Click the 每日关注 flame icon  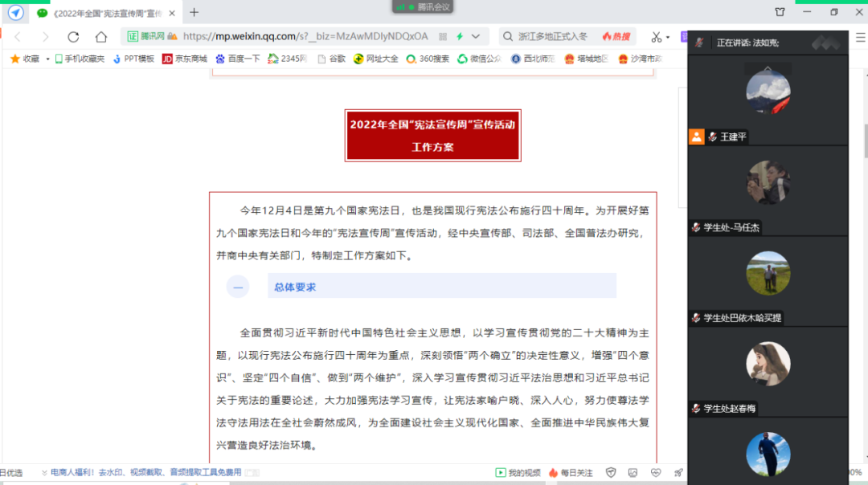[553, 472]
